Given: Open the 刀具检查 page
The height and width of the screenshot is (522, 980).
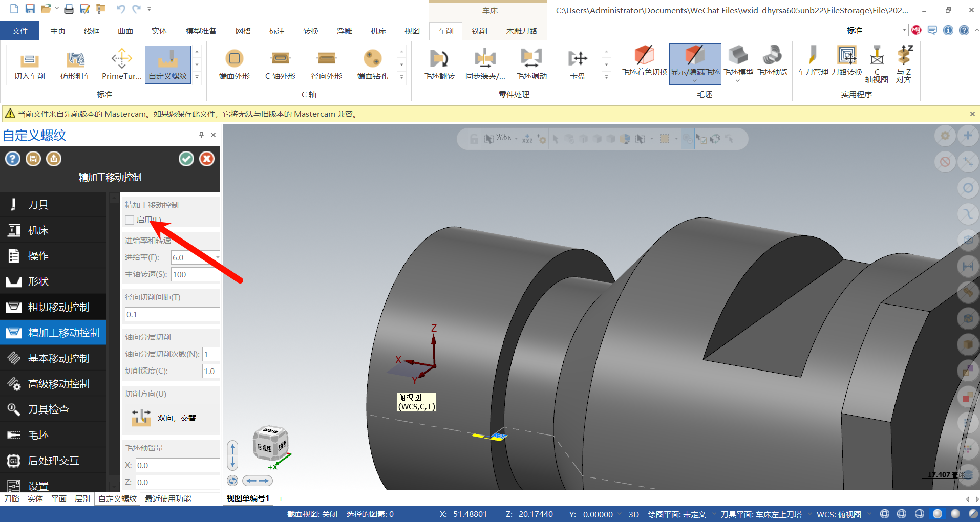Looking at the screenshot, I should [53, 409].
